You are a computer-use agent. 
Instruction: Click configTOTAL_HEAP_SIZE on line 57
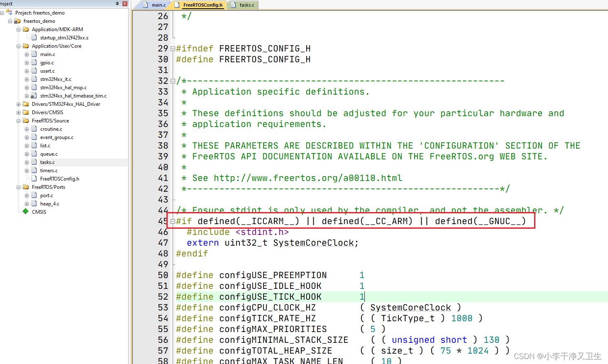tap(276, 351)
